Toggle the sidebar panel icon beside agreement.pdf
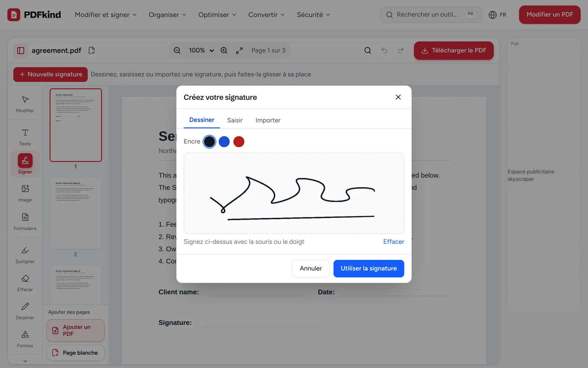This screenshot has height=368, width=588. click(x=21, y=50)
